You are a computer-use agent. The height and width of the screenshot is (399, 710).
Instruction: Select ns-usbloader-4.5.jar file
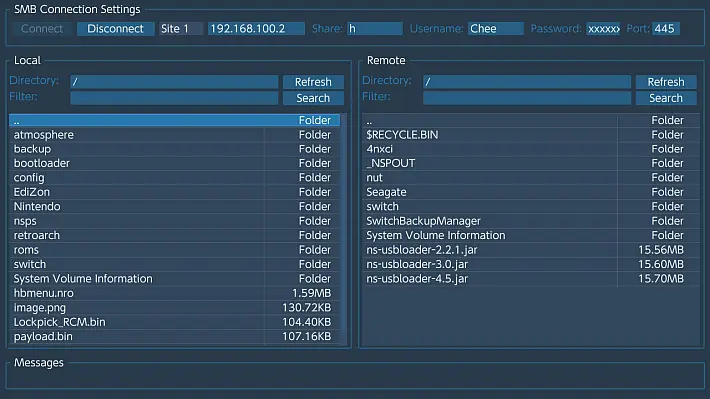(530, 279)
